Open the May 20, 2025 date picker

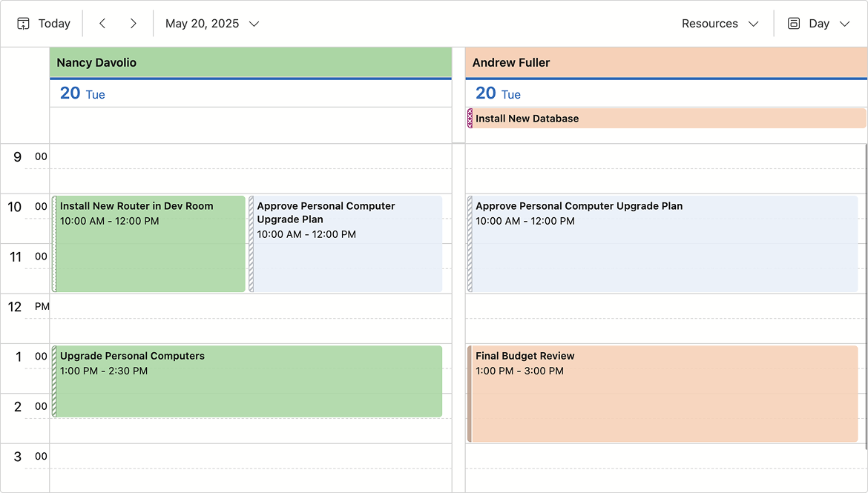[211, 23]
